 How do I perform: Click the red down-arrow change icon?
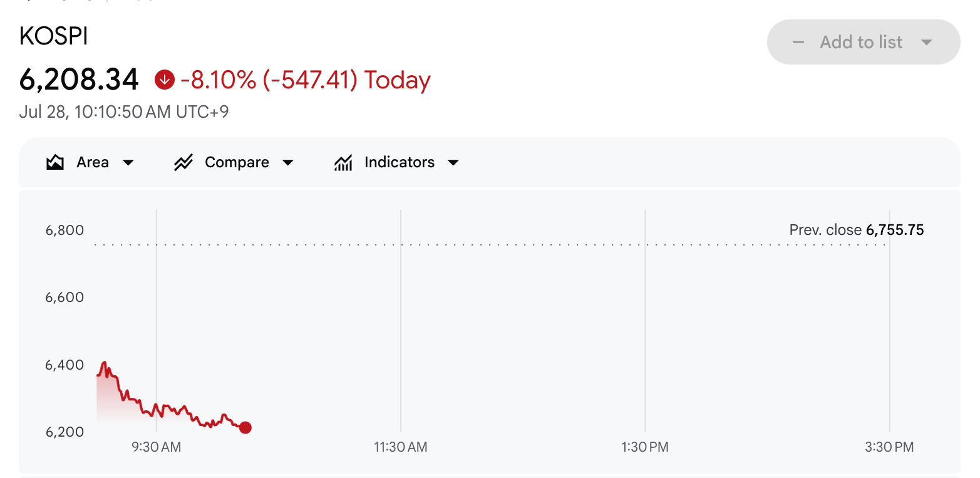pyautogui.click(x=164, y=80)
